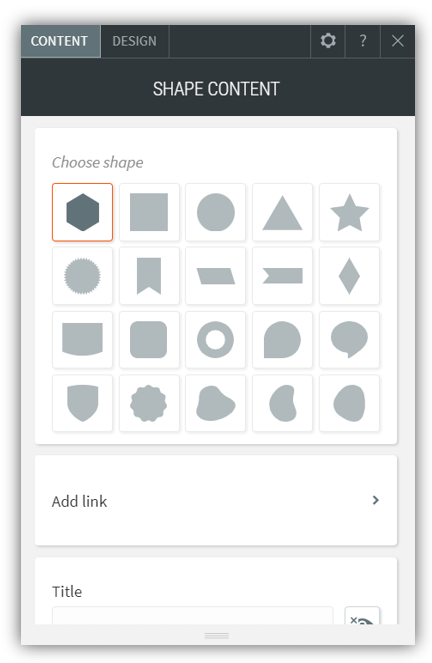Viewport: 432px width, 663px height.
Task: Click the Title input field
Action: (x=192, y=616)
